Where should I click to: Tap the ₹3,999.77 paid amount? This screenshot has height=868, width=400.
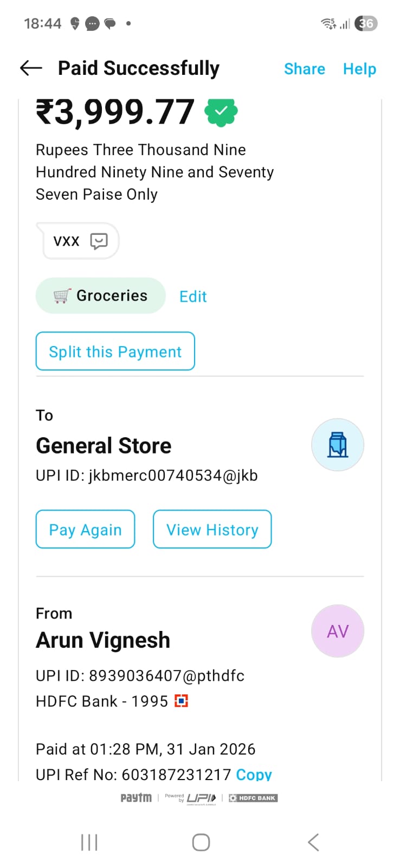(115, 112)
